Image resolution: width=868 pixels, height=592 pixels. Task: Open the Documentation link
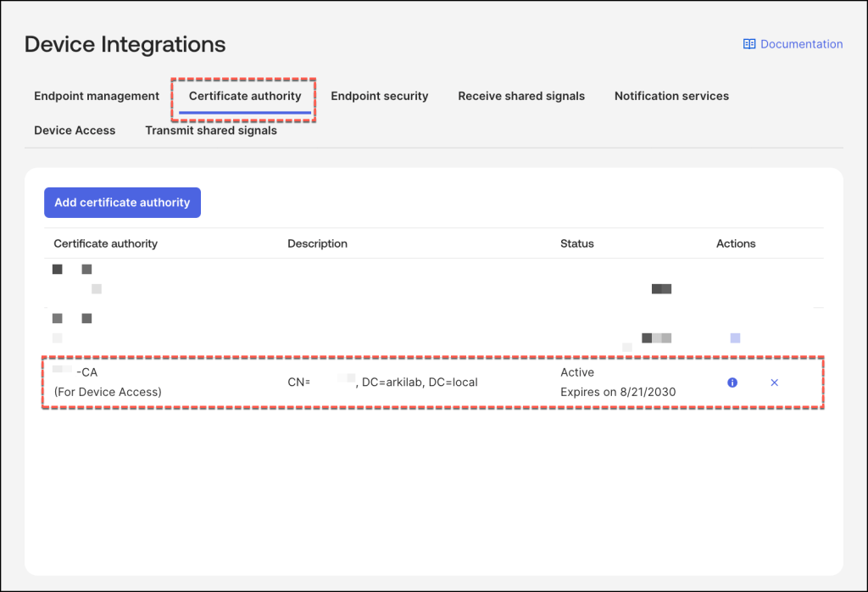801,44
